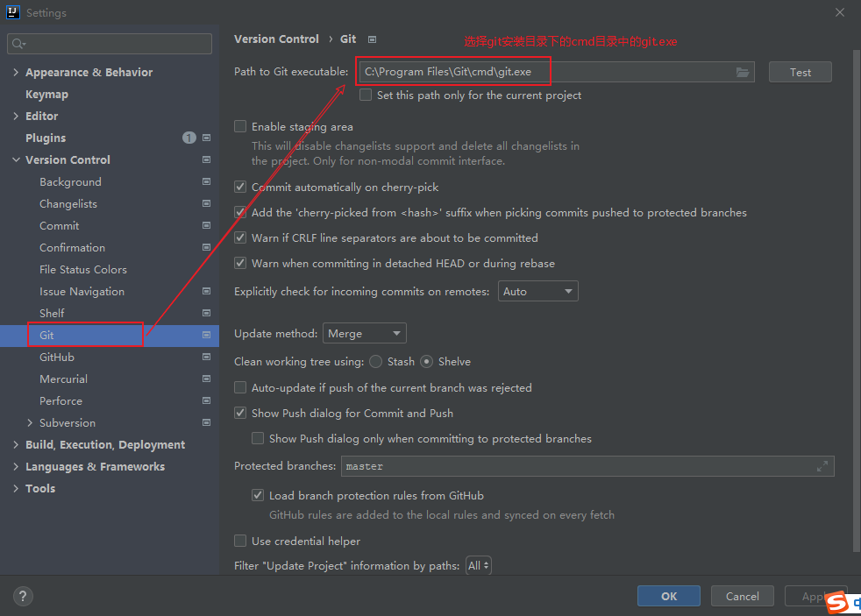This screenshot has height=616, width=861.
Task: Enable the staging area checkbox
Action: coord(240,126)
